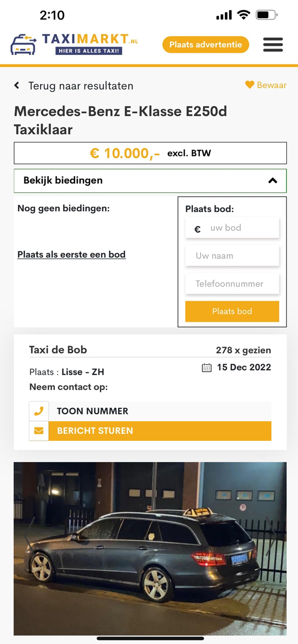298x644 pixels.
Task: Reveal number with TOON NUMMER
Action: click(150, 411)
